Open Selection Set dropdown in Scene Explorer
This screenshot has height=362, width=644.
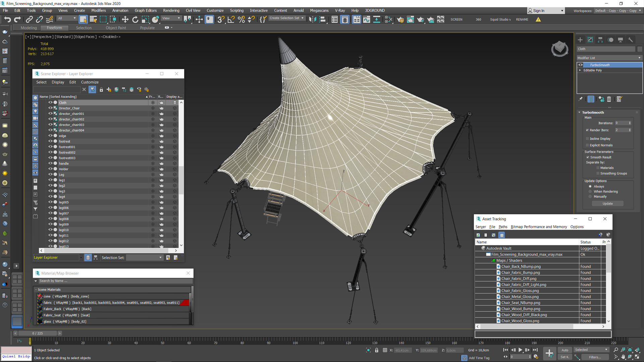pyautogui.click(x=144, y=258)
